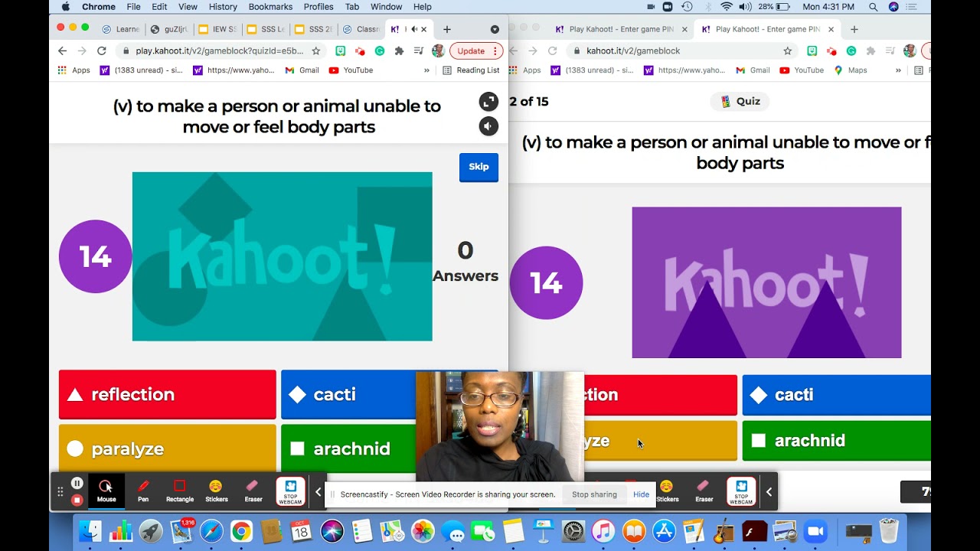Open App Store from the Dock
Screen dimensions: 980x551
click(x=664, y=531)
